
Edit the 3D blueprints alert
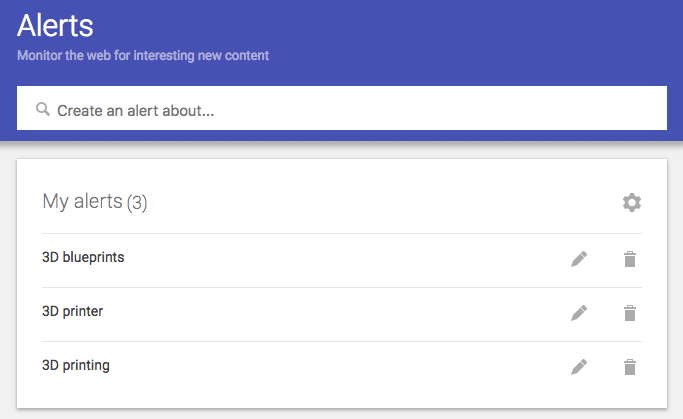[x=579, y=259]
